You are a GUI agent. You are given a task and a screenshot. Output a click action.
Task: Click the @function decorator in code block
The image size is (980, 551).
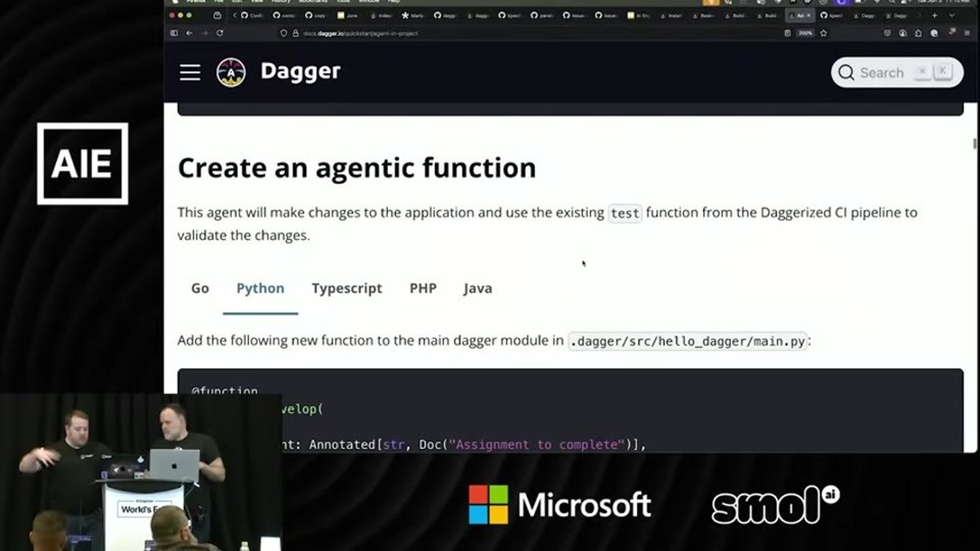225,391
